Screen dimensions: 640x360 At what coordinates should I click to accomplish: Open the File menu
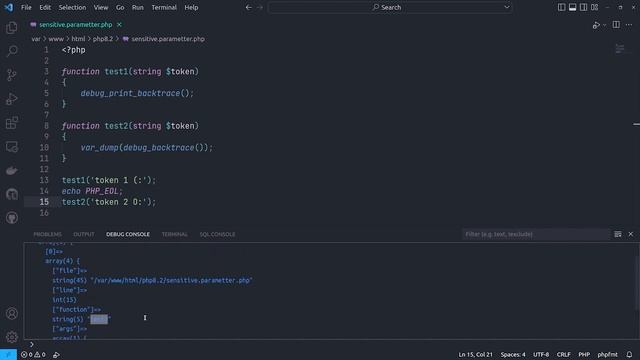(26, 7)
